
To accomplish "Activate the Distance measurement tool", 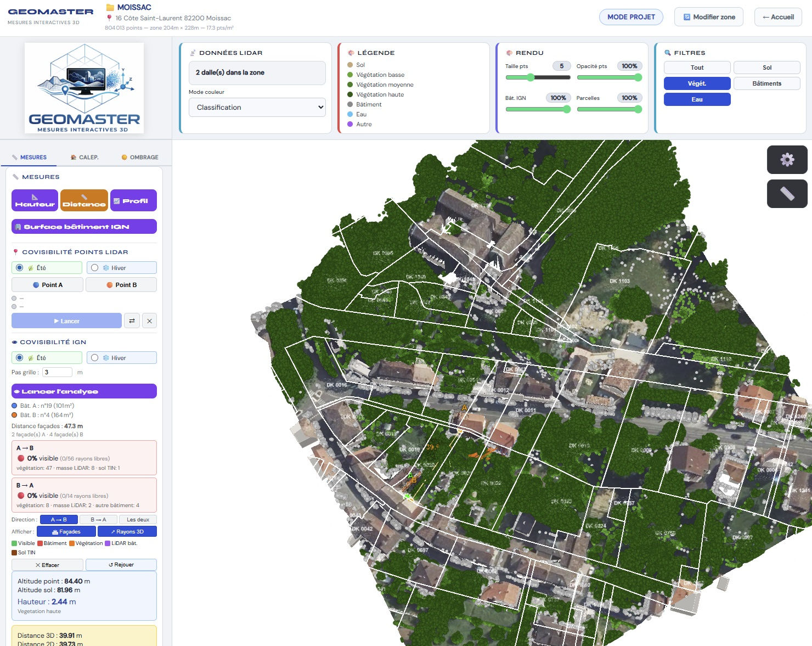I will click(x=84, y=200).
